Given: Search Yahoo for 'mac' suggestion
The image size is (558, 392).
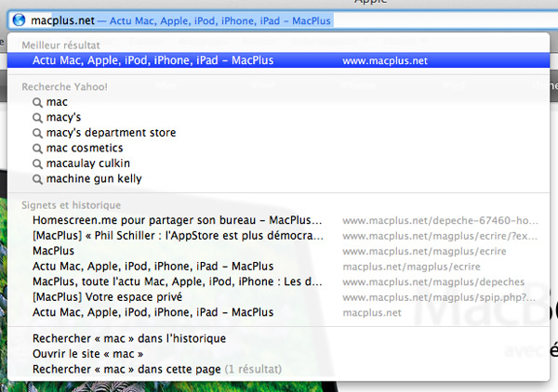Looking at the screenshot, I should coord(279,102).
